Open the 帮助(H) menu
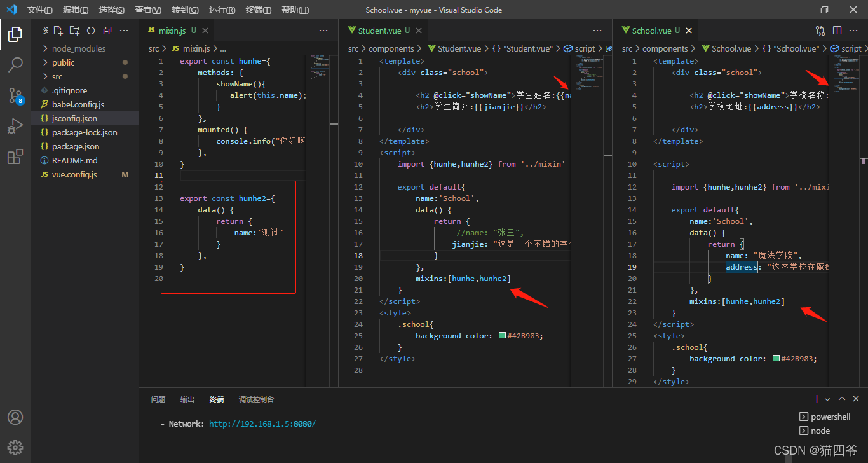This screenshot has height=463, width=868. pos(295,10)
